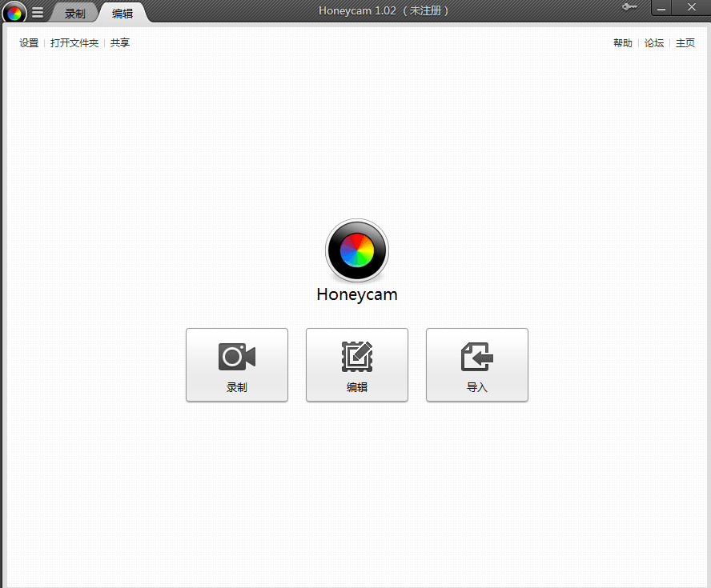
Task: Minimize the Honeycam window
Action: click(661, 7)
